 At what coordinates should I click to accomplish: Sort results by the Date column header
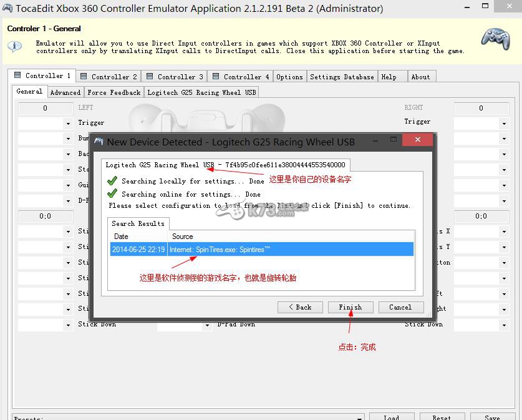pos(138,237)
